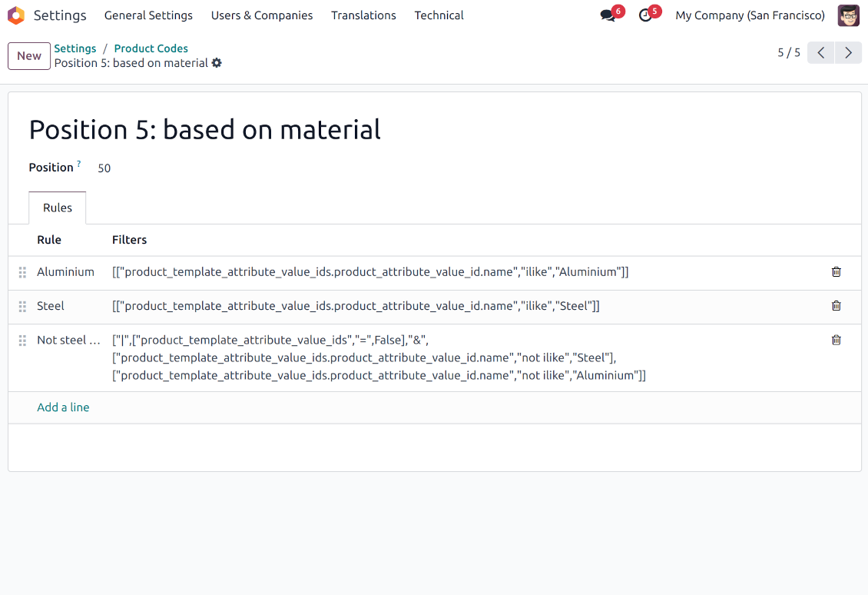
Task: Select the Rules tab
Action: (58, 208)
